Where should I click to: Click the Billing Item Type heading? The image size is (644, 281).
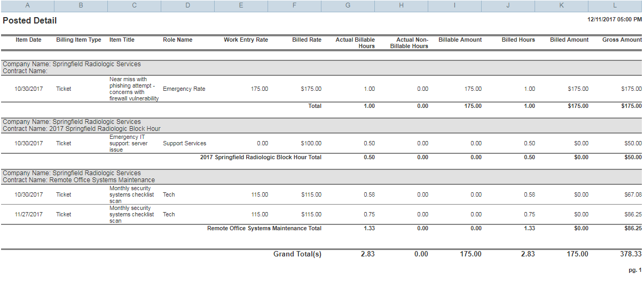click(x=78, y=40)
